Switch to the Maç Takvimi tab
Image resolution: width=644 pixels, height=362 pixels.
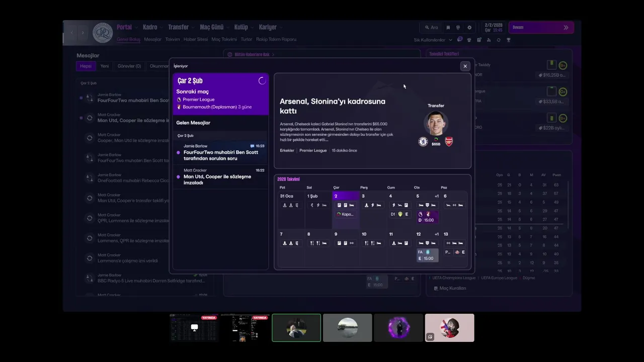[x=224, y=39]
